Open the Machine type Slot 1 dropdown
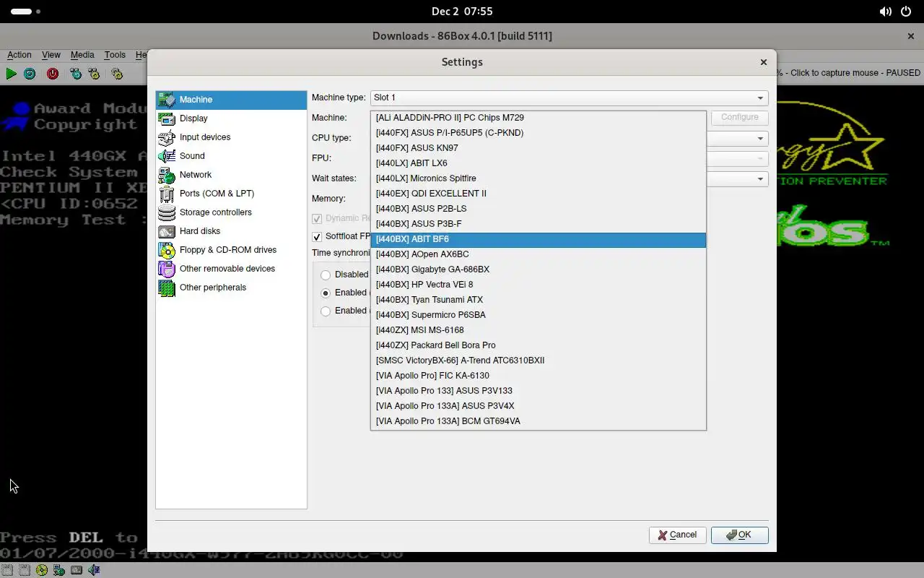924x578 pixels. coord(569,98)
